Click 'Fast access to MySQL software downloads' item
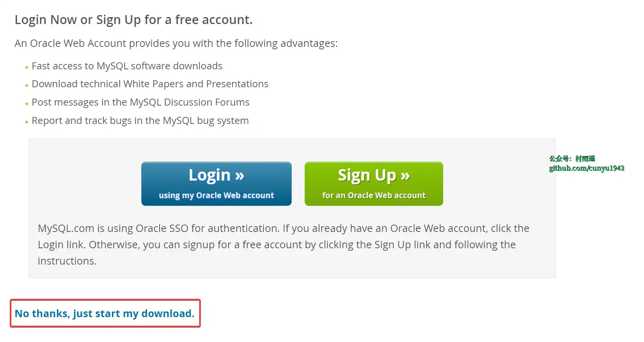Image resolution: width=644 pixels, height=342 pixels. tap(127, 66)
